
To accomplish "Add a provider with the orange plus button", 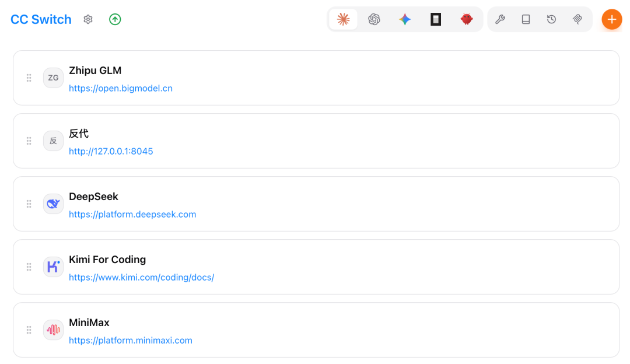I will click(611, 19).
